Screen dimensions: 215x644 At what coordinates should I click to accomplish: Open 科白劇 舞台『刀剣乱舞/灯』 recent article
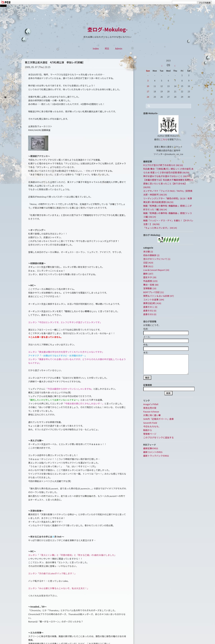(x=168, y=171)
